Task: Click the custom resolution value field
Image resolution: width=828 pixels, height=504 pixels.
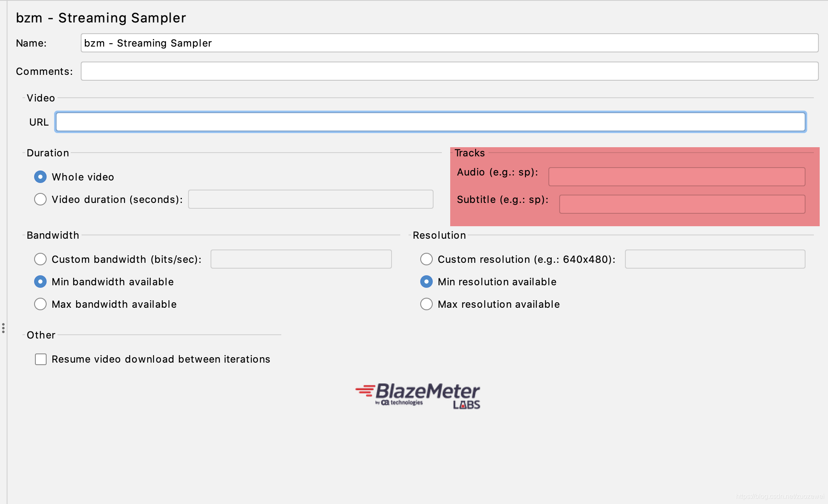Action: pyautogui.click(x=715, y=259)
